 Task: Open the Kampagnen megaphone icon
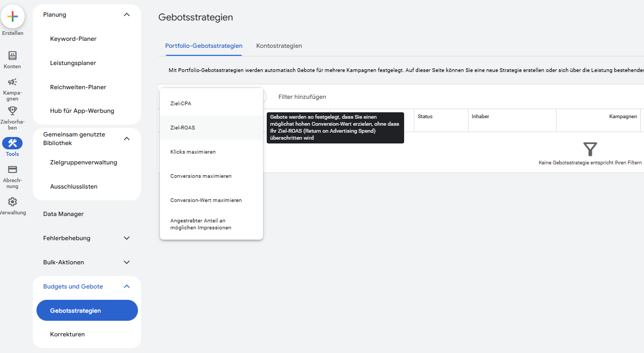point(12,82)
